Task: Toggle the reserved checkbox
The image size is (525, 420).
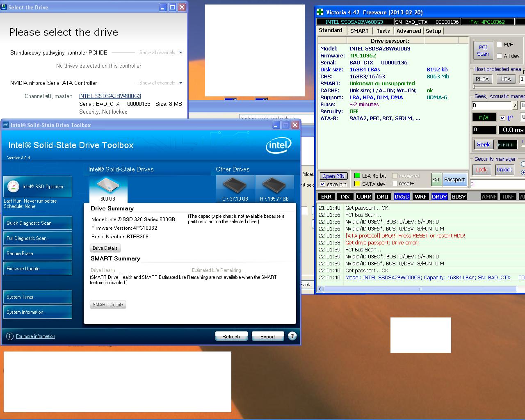Action: [x=395, y=176]
